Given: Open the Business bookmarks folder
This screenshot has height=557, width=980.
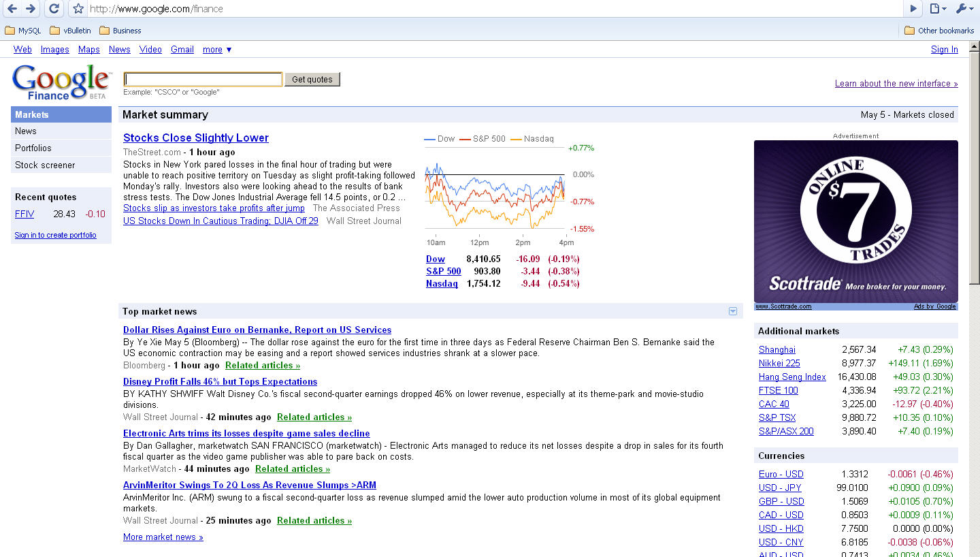Looking at the screenshot, I should 120,31.
